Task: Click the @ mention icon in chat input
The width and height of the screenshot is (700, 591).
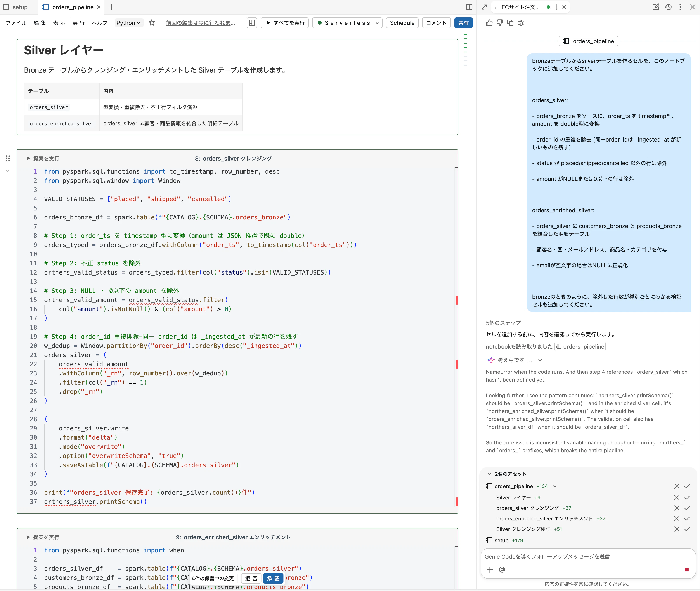Action: 502,570
